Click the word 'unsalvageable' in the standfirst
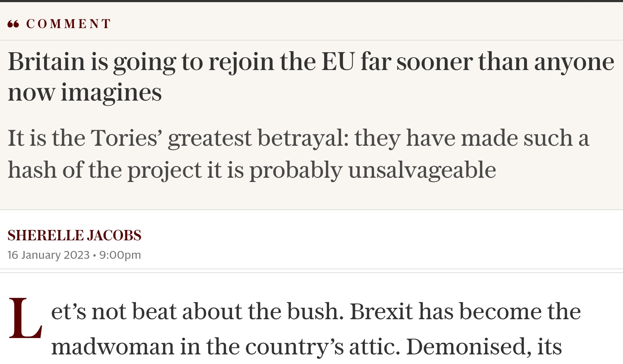This screenshot has height=364, width=623. tap(422, 170)
